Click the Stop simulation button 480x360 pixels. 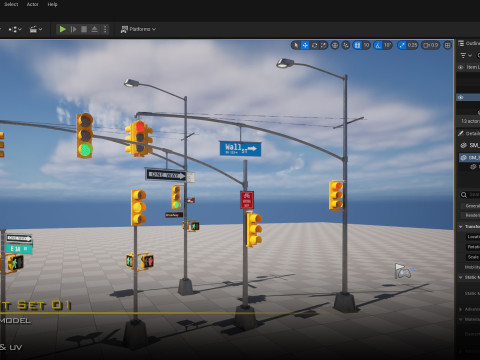coord(84,29)
